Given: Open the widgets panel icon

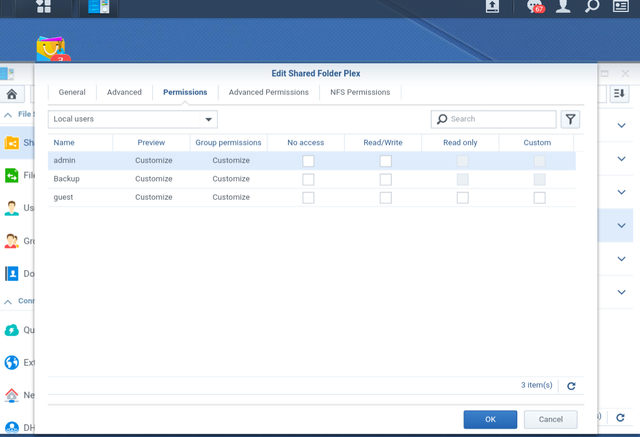Looking at the screenshot, I should pyautogui.click(x=620, y=6).
